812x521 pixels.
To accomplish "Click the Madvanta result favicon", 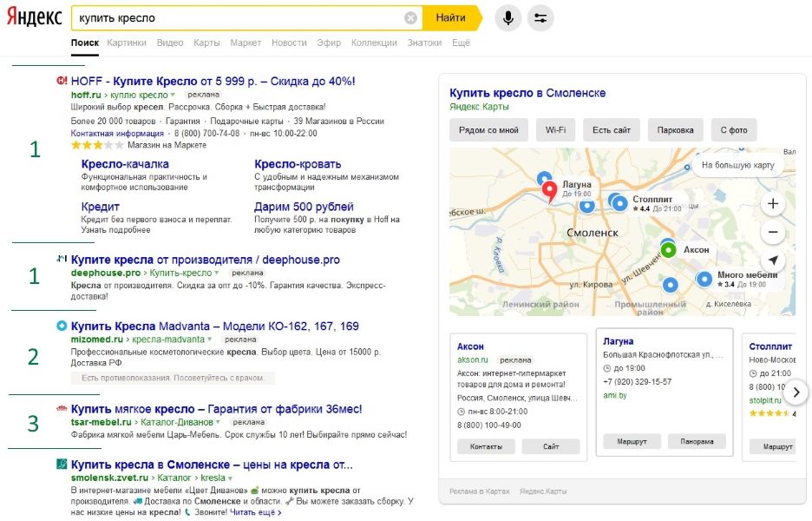I will pyautogui.click(x=62, y=326).
